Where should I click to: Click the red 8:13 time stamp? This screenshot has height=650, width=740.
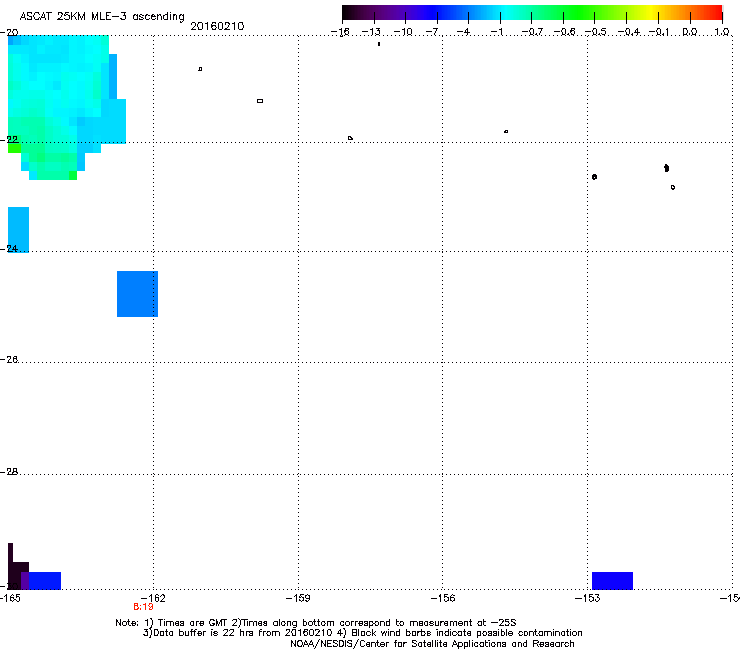[x=143, y=607]
